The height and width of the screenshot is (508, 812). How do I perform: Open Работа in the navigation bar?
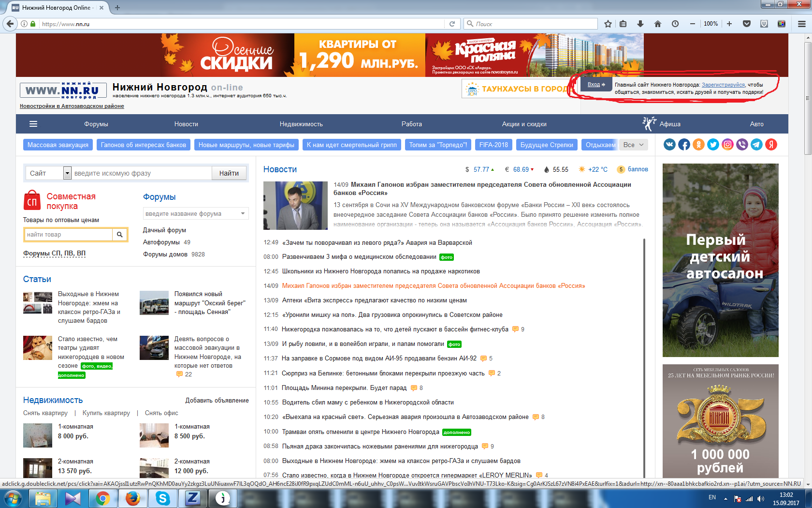point(412,124)
